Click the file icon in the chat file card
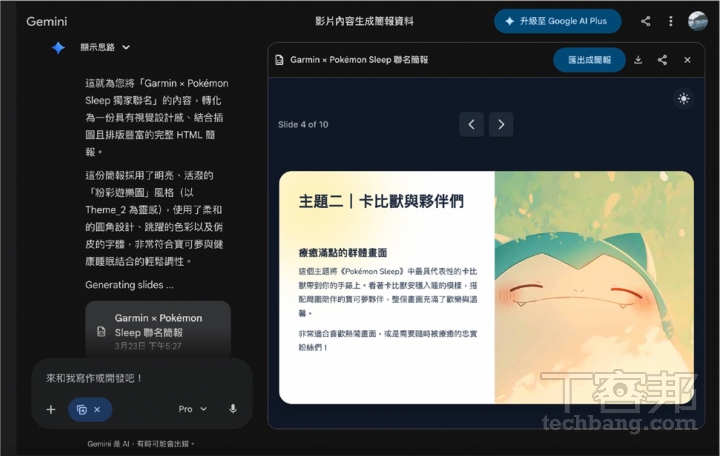Image resolution: width=720 pixels, height=456 pixels. (x=101, y=332)
